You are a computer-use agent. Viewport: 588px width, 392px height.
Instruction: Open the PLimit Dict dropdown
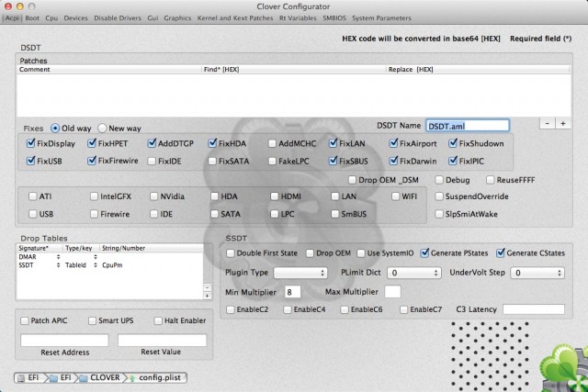click(413, 273)
